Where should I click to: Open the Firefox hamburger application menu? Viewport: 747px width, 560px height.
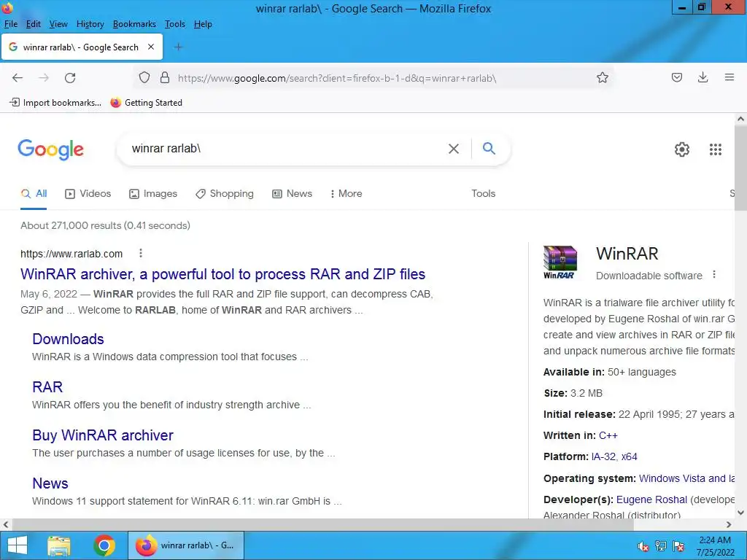click(x=729, y=77)
